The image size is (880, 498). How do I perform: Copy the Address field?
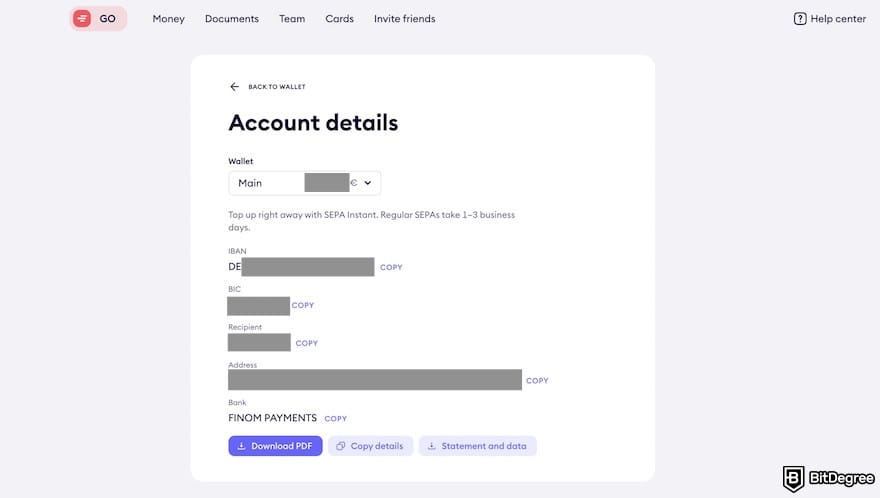point(537,381)
